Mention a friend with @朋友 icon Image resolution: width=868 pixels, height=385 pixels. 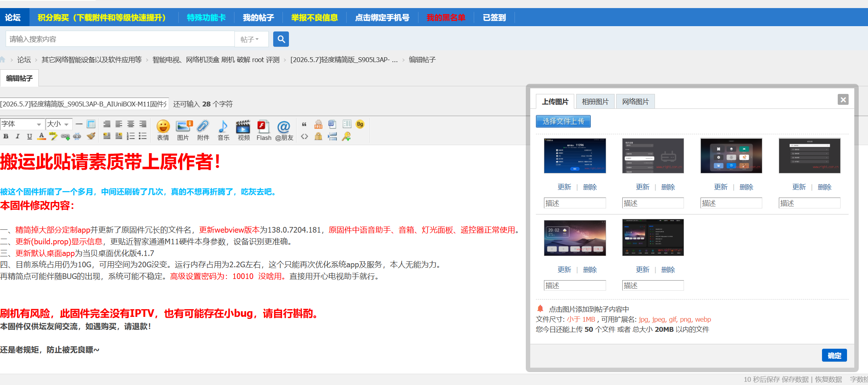tap(284, 130)
